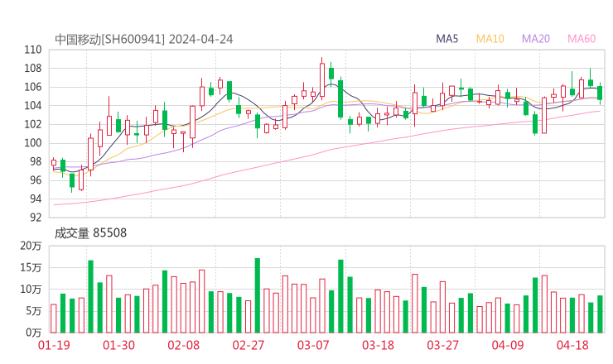Click the 98 price axis label
Screen dimensions: 613x364
pos(36,161)
